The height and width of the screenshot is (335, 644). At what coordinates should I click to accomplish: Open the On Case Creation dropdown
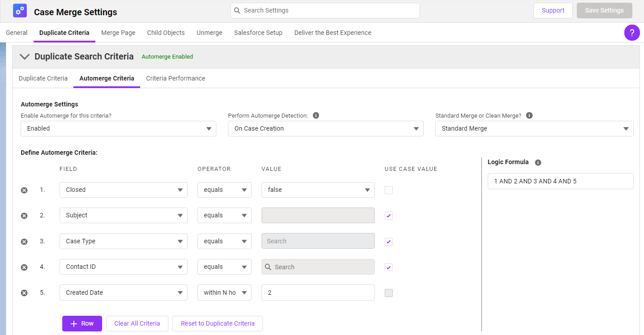[326, 128]
